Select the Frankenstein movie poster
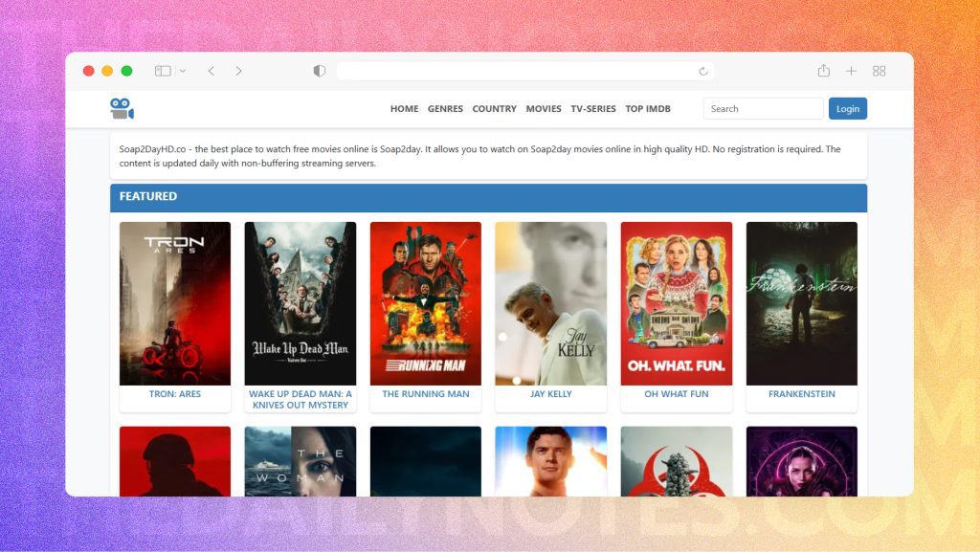The width and height of the screenshot is (980, 552). click(801, 303)
